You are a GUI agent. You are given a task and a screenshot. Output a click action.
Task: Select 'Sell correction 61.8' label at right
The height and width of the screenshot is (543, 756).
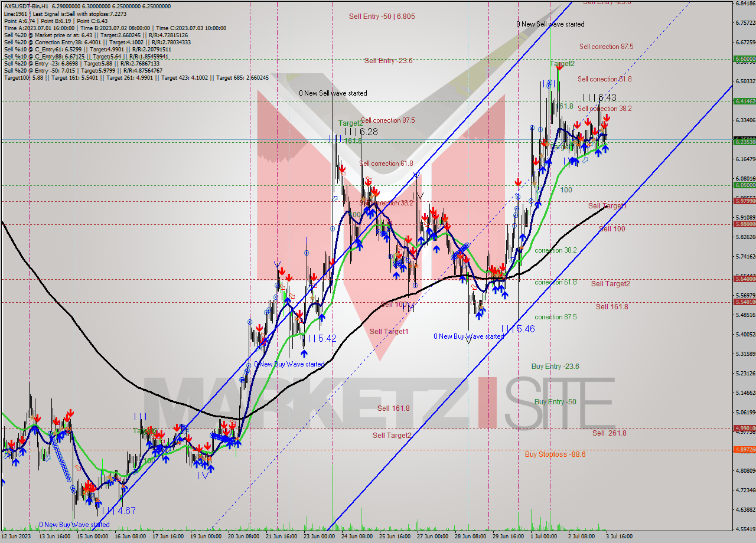[x=605, y=79]
